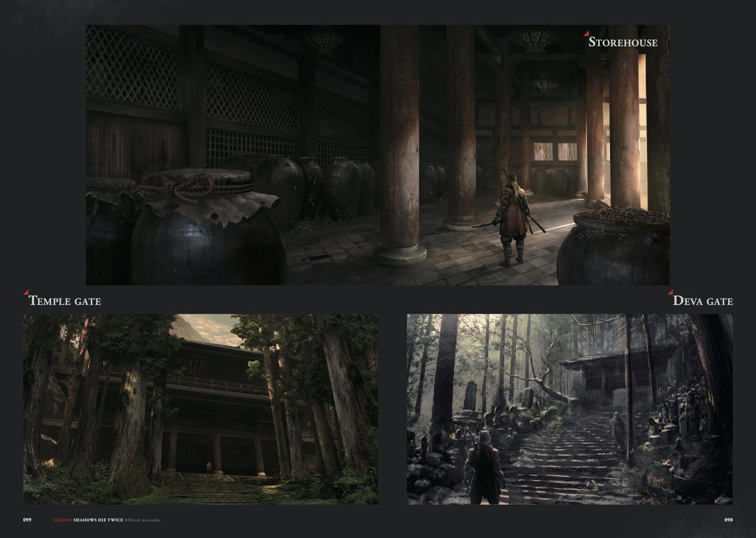This screenshot has height=538, width=756.
Task: Click page number 099
Action: tap(27, 520)
